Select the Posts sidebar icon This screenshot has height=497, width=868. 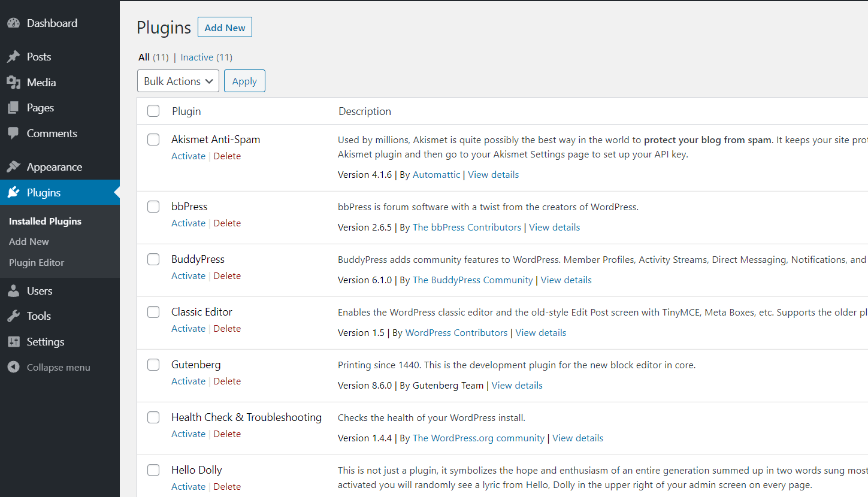(x=13, y=56)
